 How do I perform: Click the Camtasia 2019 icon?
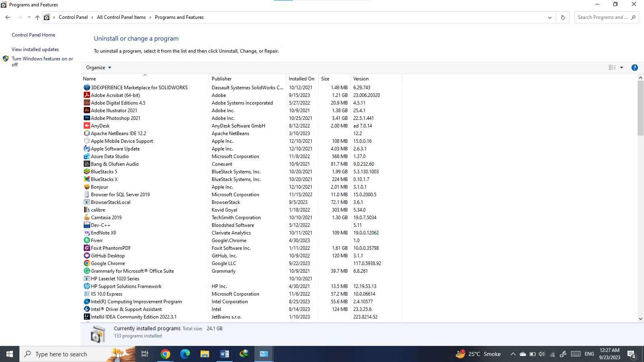87,217
